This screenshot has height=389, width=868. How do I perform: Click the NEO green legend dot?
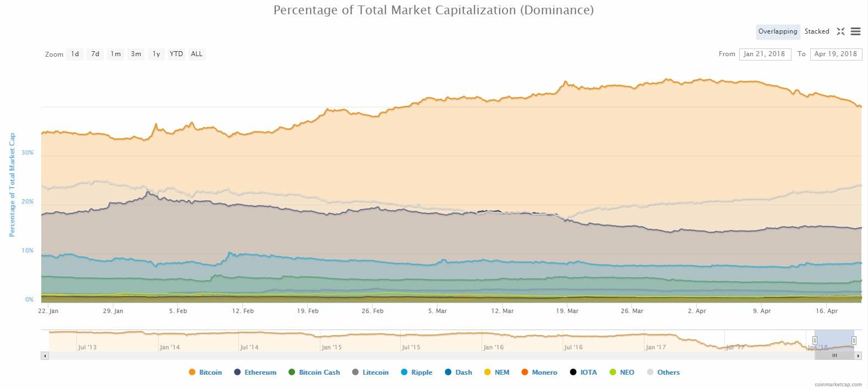point(613,372)
